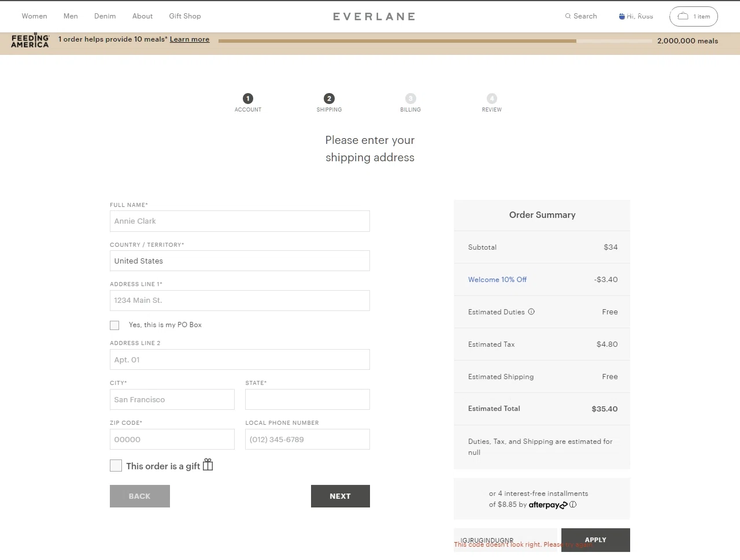
Task: Click the Search text in header
Action: pos(585,16)
